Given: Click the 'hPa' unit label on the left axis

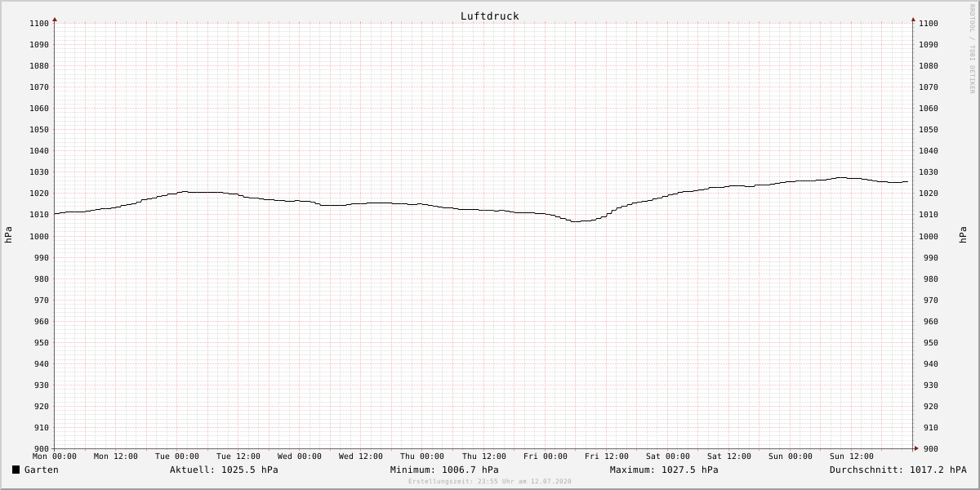Looking at the screenshot, I should click(x=8, y=235).
